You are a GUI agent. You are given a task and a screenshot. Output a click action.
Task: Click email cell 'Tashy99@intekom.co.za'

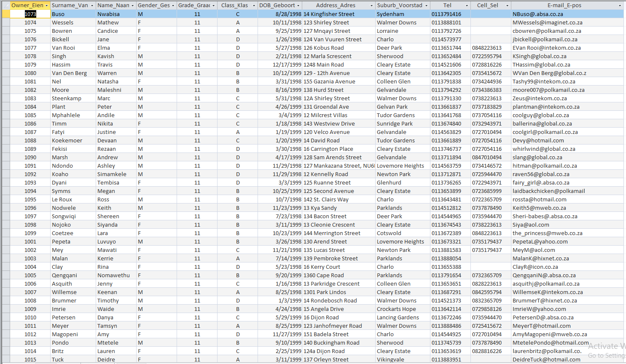coord(567,81)
